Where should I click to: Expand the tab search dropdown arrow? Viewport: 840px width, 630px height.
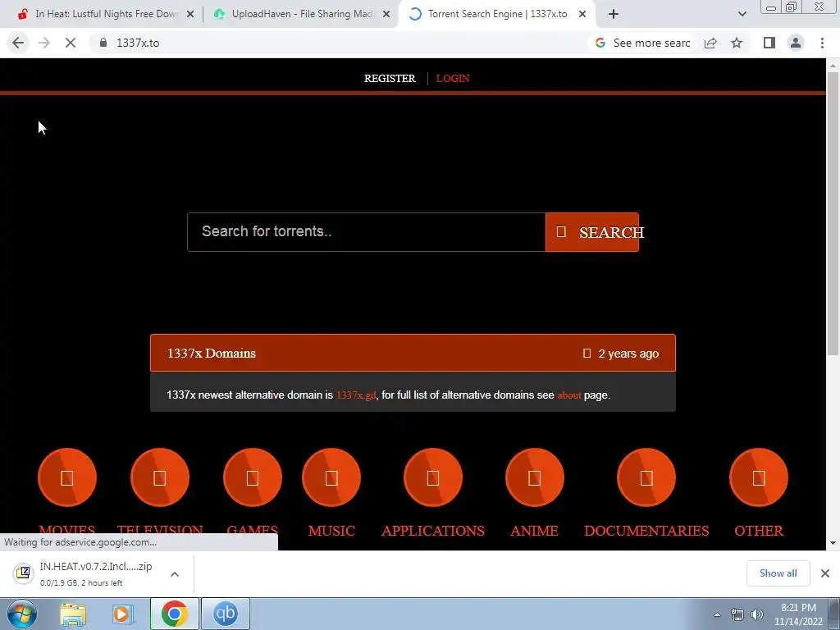click(742, 14)
